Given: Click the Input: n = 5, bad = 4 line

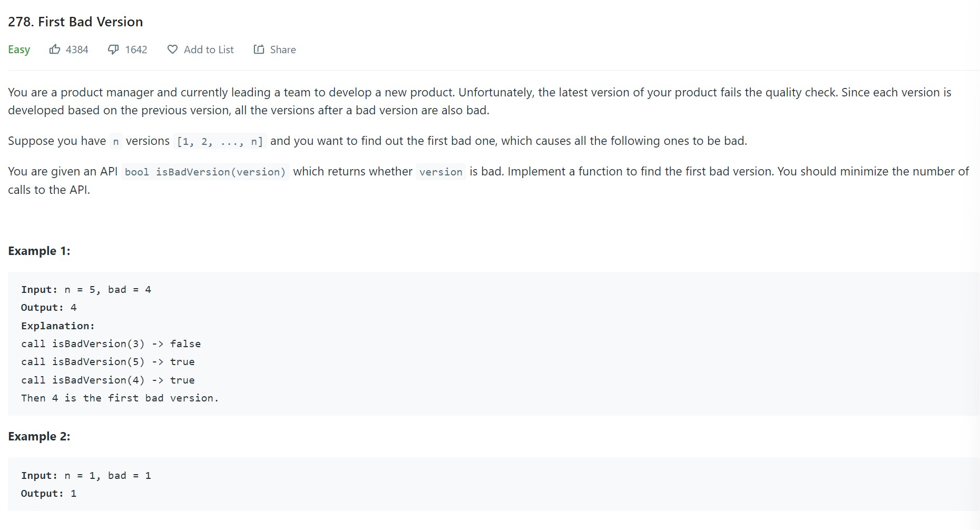Looking at the screenshot, I should (x=86, y=290).
